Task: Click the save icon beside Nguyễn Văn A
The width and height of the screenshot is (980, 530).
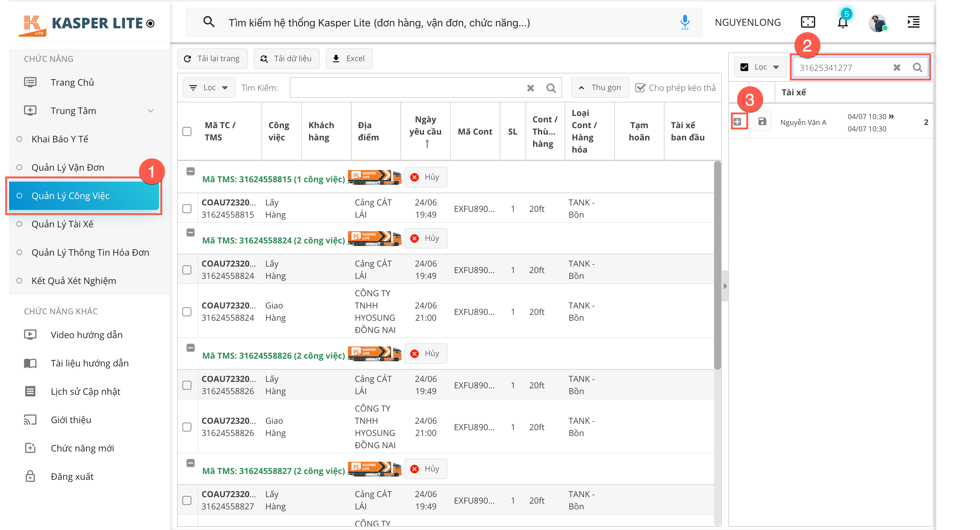Action: pos(762,122)
